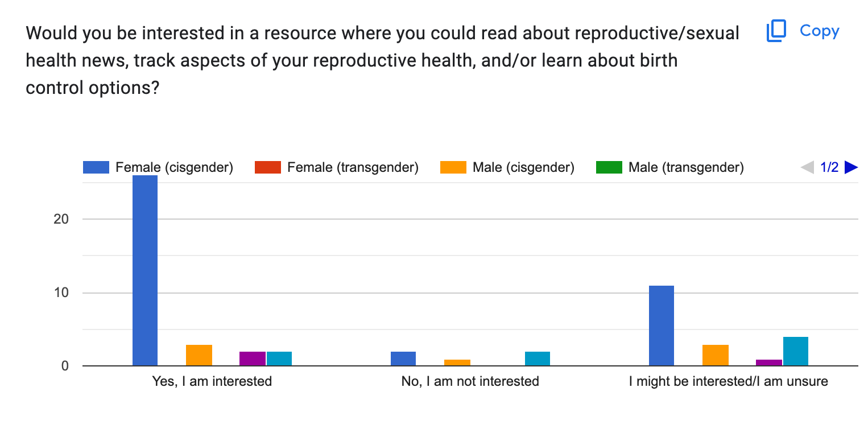Click the blue bar under I might be interested
Image resolution: width=868 pixels, height=445 pixels.
(x=662, y=325)
